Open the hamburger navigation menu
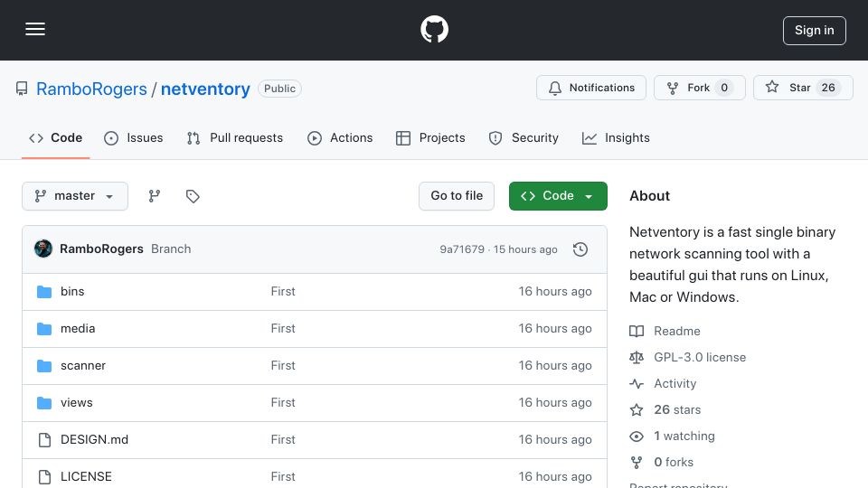The height and width of the screenshot is (488, 868). click(x=35, y=29)
